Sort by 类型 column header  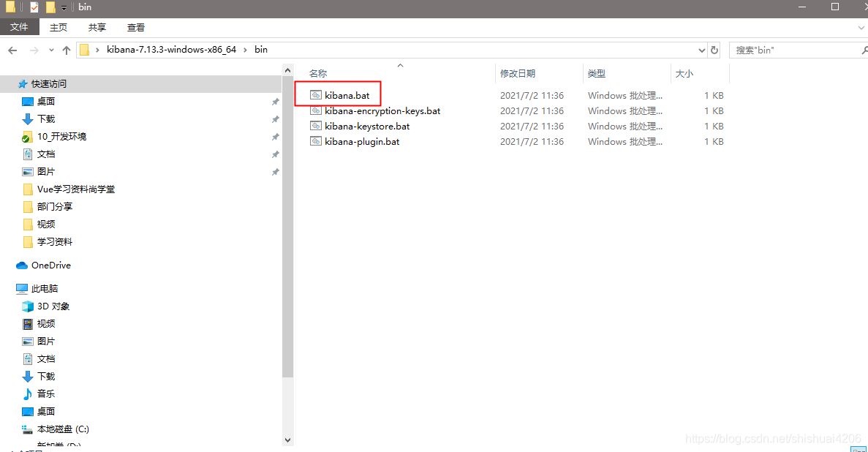pos(597,74)
